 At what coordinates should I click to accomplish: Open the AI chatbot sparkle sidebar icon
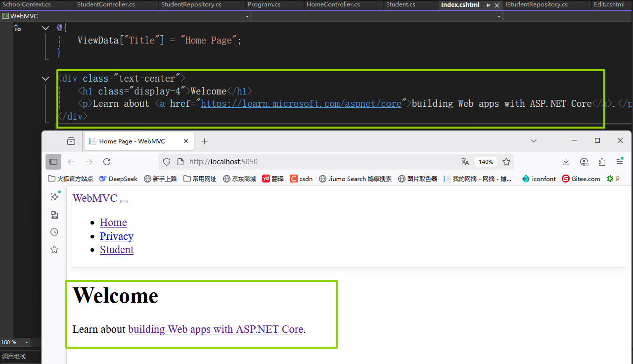click(x=54, y=196)
